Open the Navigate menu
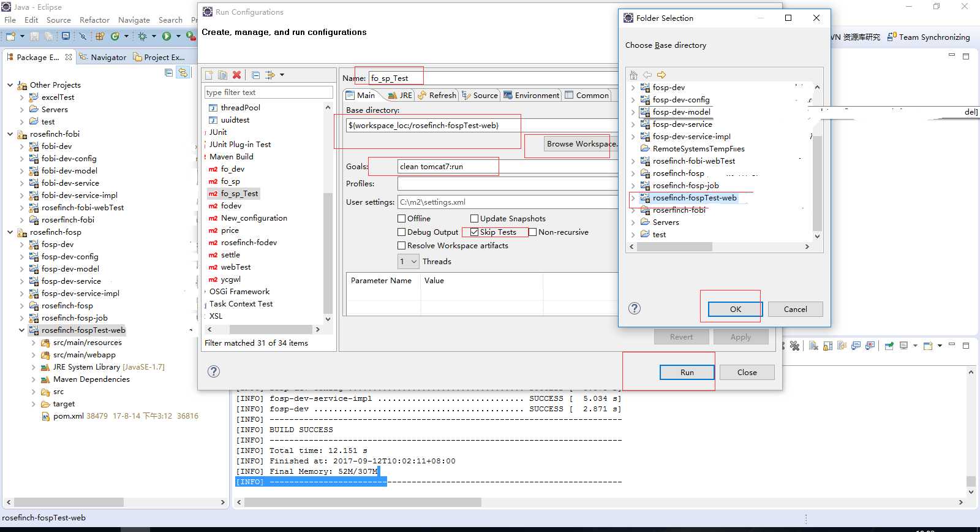Viewport: 980px width, 532px height. pos(134,20)
